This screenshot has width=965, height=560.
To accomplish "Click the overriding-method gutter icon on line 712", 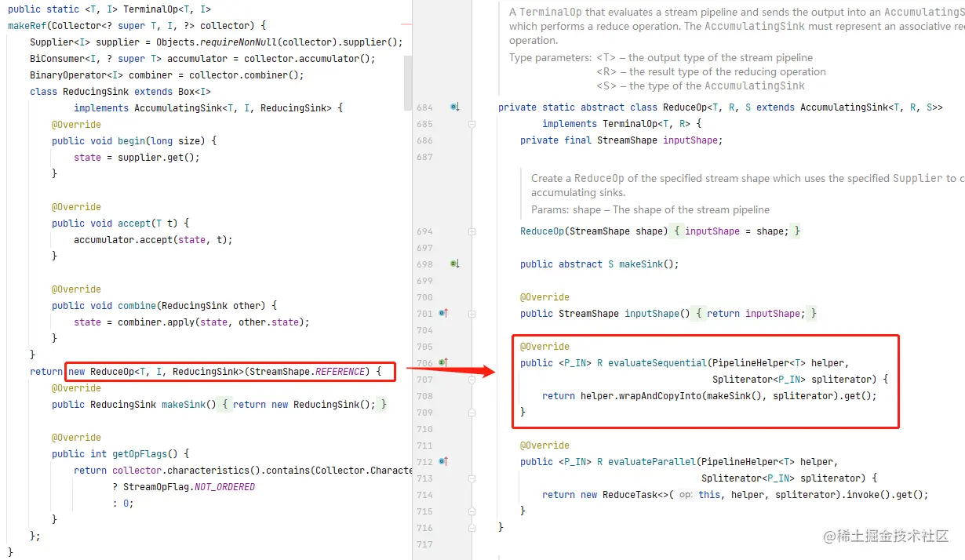I will point(443,462).
